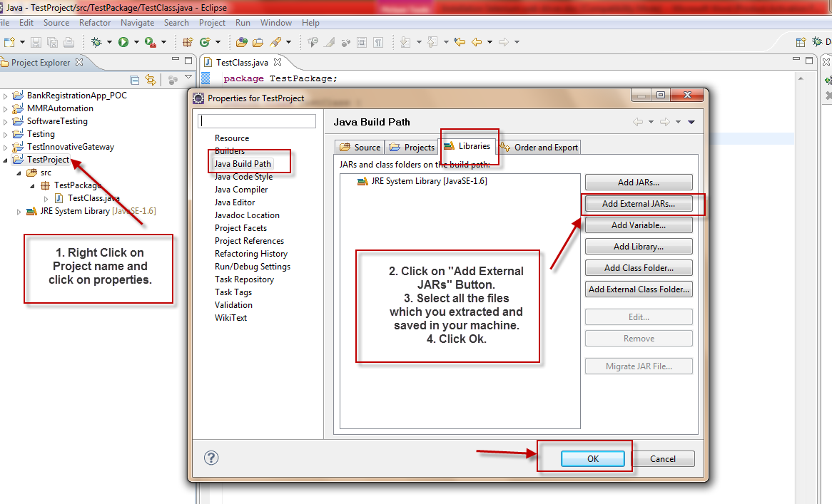Open the New wizard dropdown arrow
The width and height of the screenshot is (832, 504).
[22, 42]
